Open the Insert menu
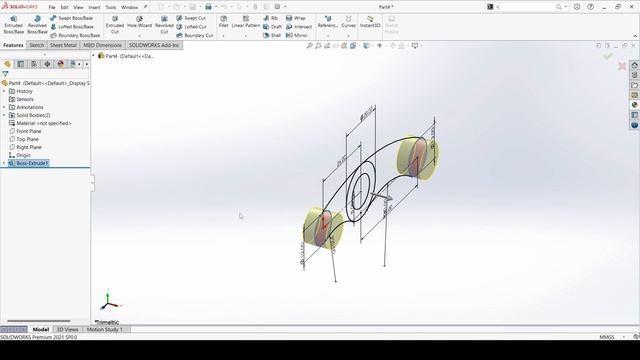The height and width of the screenshot is (360, 640). [94, 7]
